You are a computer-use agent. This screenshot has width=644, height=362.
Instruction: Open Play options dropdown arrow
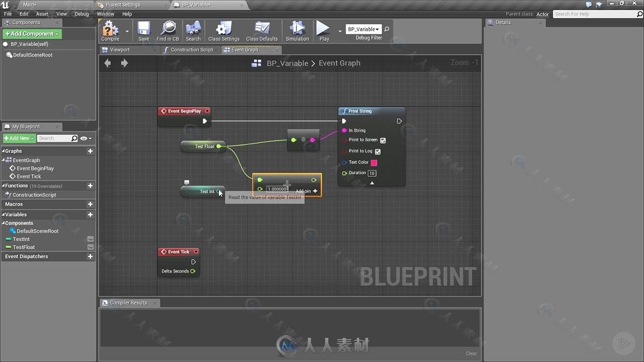click(x=340, y=31)
